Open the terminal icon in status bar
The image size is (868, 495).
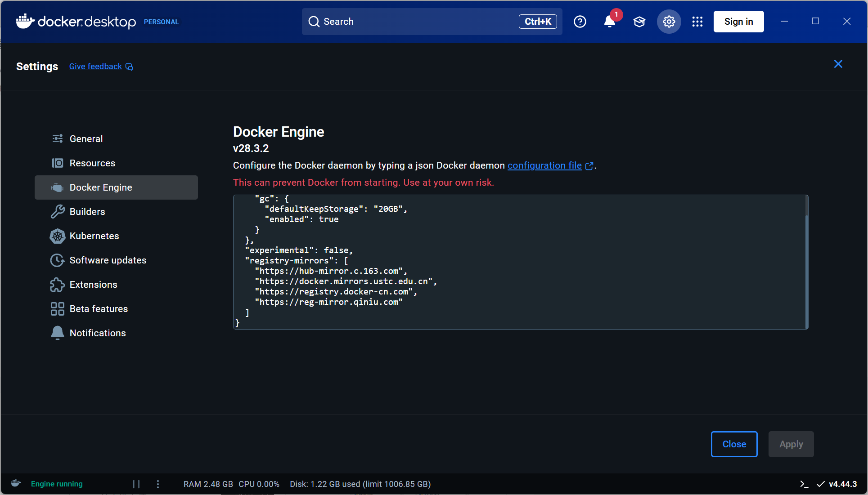tap(804, 484)
